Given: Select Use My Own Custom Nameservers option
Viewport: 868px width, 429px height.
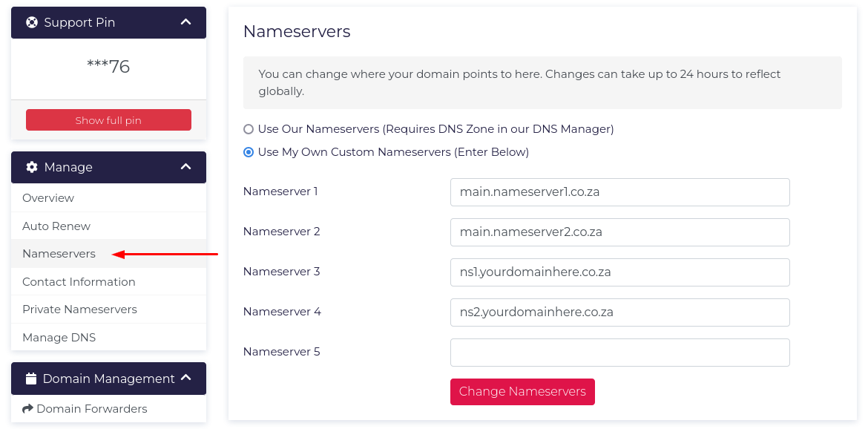Looking at the screenshot, I should [249, 152].
